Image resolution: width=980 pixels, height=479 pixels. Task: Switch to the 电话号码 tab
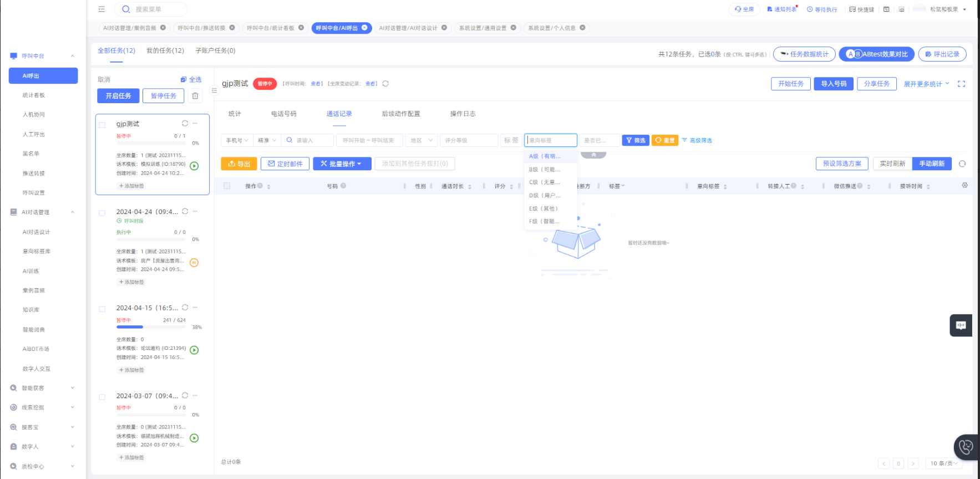[283, 114]
